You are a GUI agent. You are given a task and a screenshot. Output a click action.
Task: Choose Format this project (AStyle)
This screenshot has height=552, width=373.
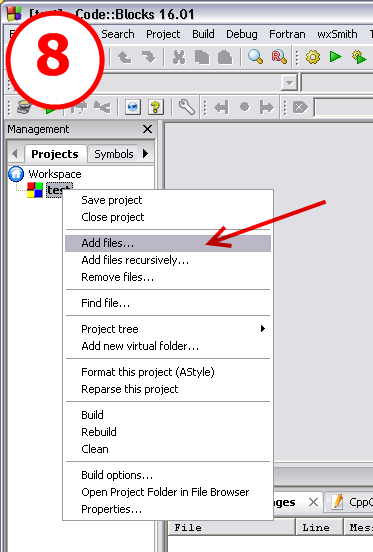168,372
